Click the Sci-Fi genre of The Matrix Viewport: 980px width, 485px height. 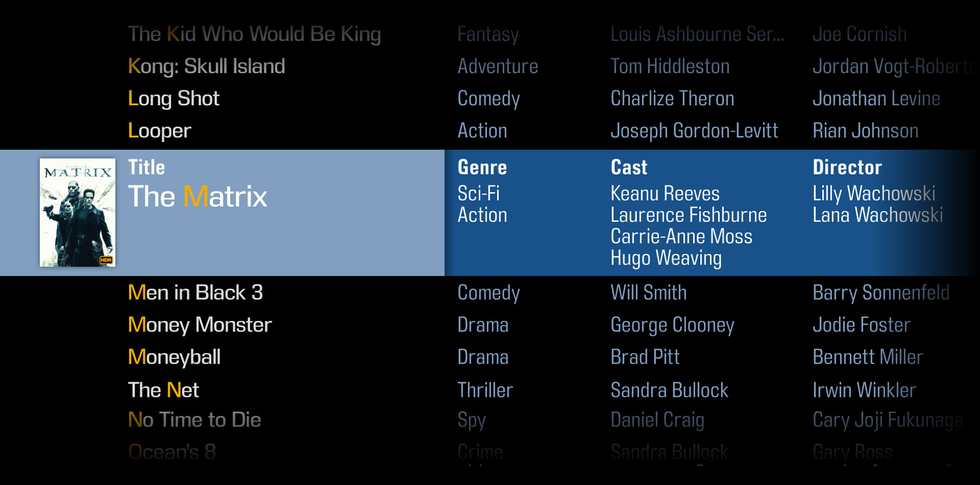tap(479, 193)
